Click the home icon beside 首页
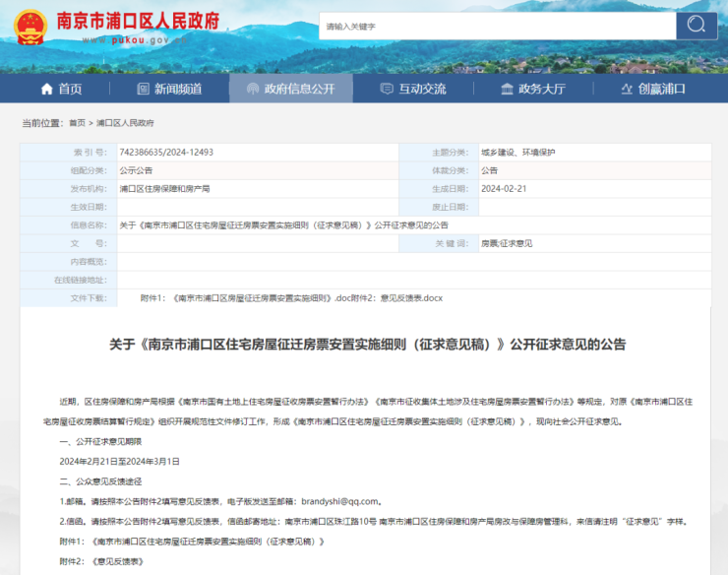The width and height of the screenshot is (728, 575). coord(46,89)
